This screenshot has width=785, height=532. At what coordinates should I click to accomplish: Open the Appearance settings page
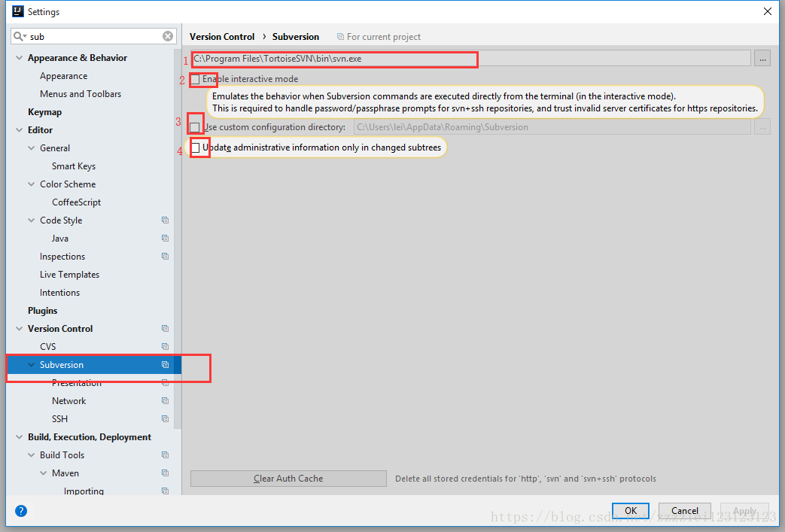point(63,76)
